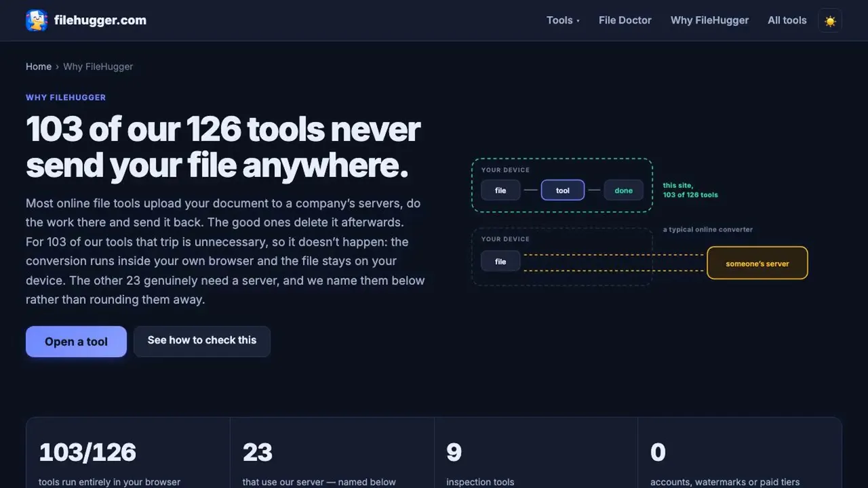This screenshot has height=488, width=868.
Task: Expand the Tools dropdown menu
Action: tap(563, 20)
